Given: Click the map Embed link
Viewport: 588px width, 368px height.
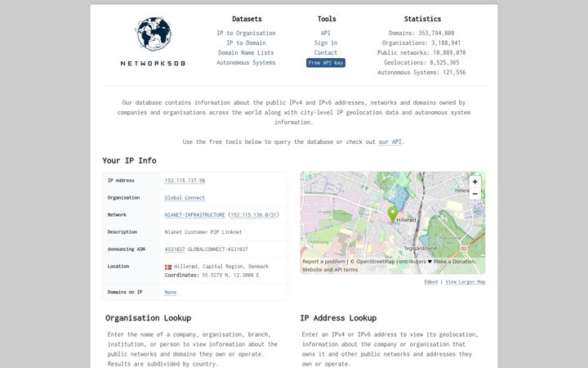Looking at the screenshot, I should point(431,282).
